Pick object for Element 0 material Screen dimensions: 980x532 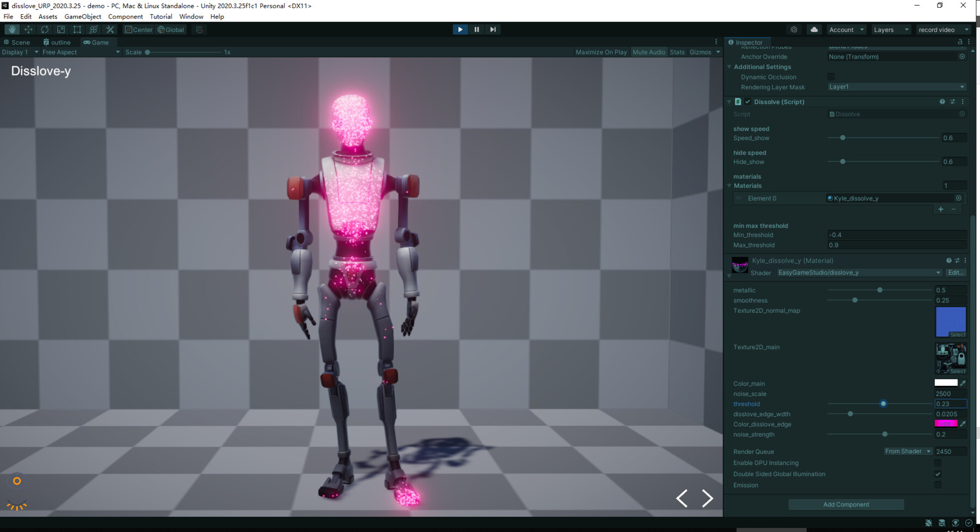coord(959,198)
